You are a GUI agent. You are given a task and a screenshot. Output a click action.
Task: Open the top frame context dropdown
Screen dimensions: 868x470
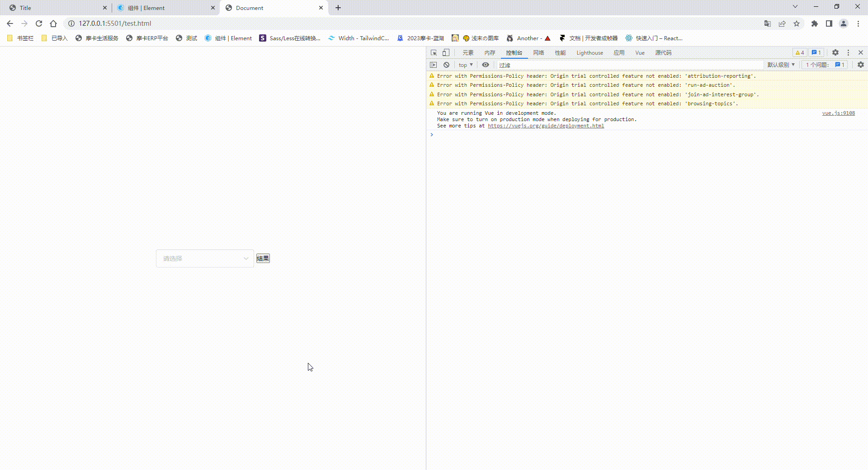pos(465,65)
